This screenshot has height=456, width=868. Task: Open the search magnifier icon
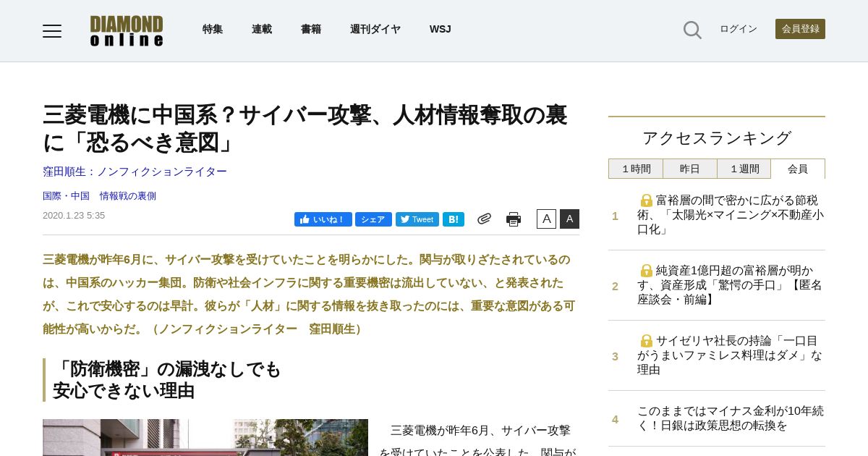point(692,30)
